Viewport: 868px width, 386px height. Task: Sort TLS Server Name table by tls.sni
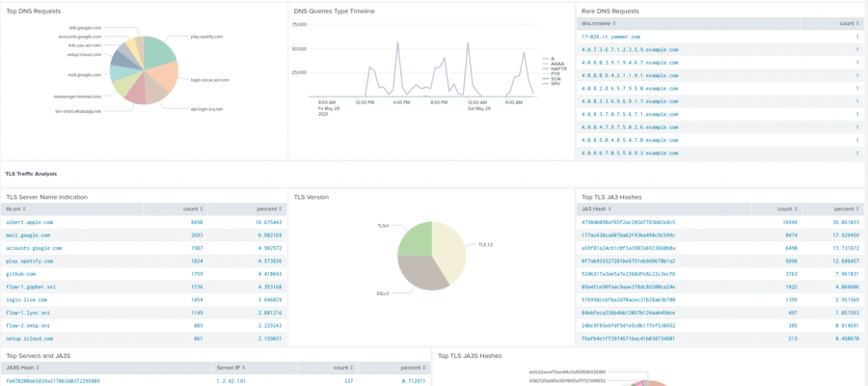[16, 208]
